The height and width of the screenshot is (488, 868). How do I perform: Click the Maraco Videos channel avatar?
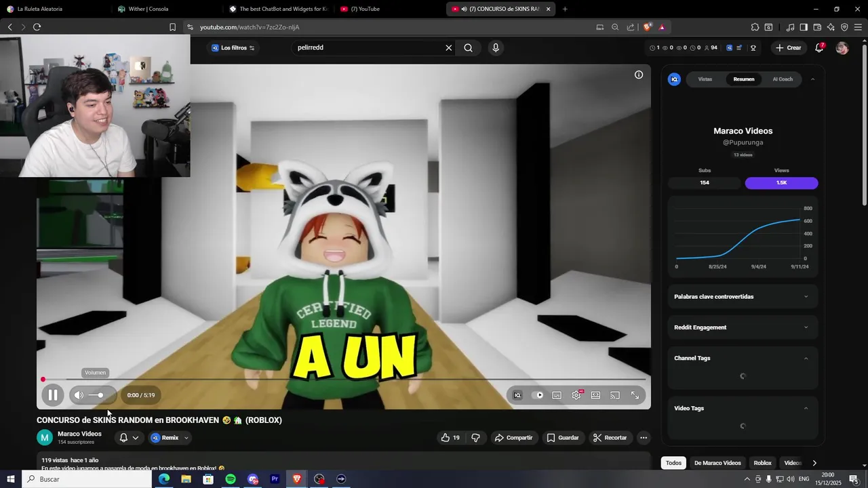(x=45, y=438)
